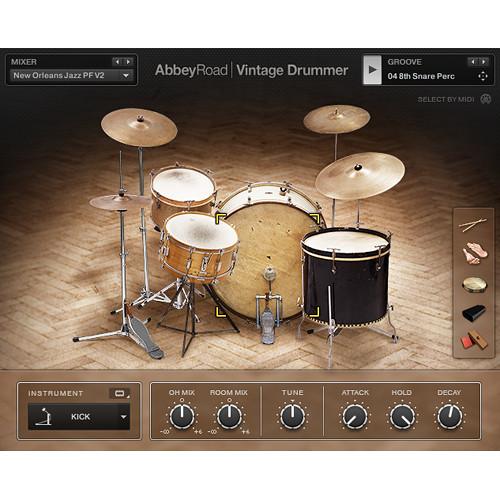The width and height of the screenshot is (500, 500).
Task: Click the Select by MIDI round icon
Action: pos(486,99)
